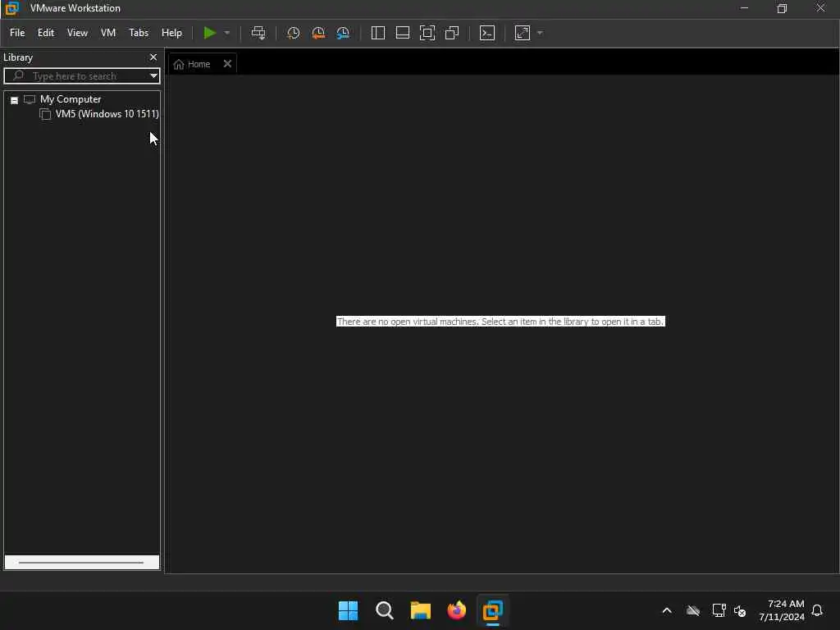Open the Windows Start menu
Screen dimensions: 840x630
[x=348, y=610]
